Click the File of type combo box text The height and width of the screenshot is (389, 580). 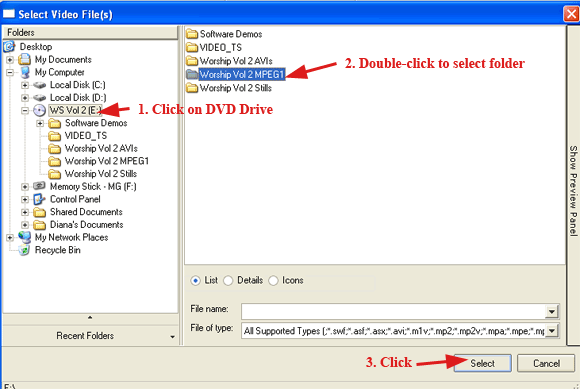point(393,330)
